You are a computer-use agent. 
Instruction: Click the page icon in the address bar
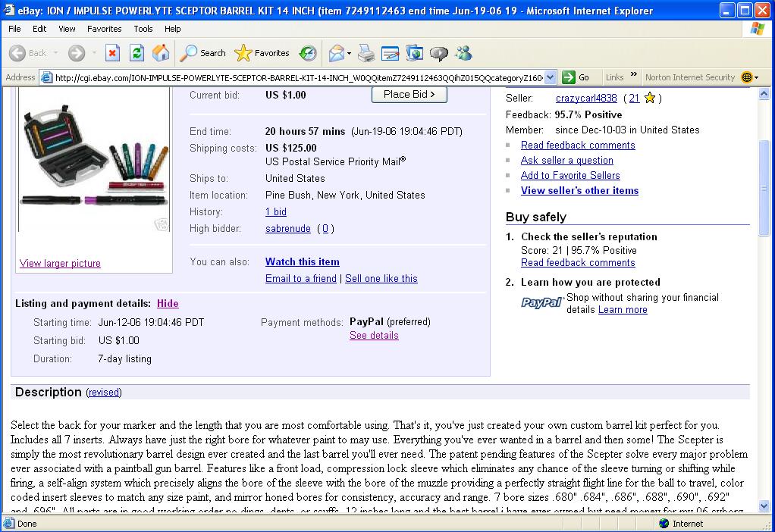click(46, 77)
